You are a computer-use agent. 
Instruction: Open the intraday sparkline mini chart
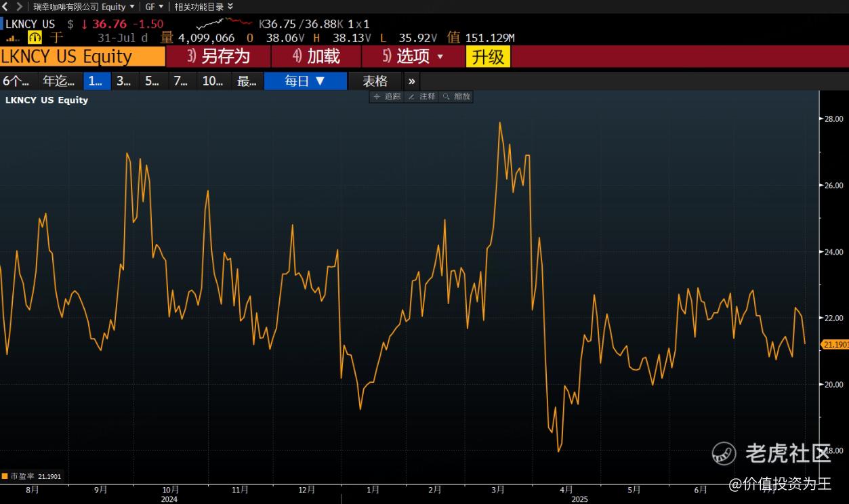pyautogui.click(x=224, y=24)
